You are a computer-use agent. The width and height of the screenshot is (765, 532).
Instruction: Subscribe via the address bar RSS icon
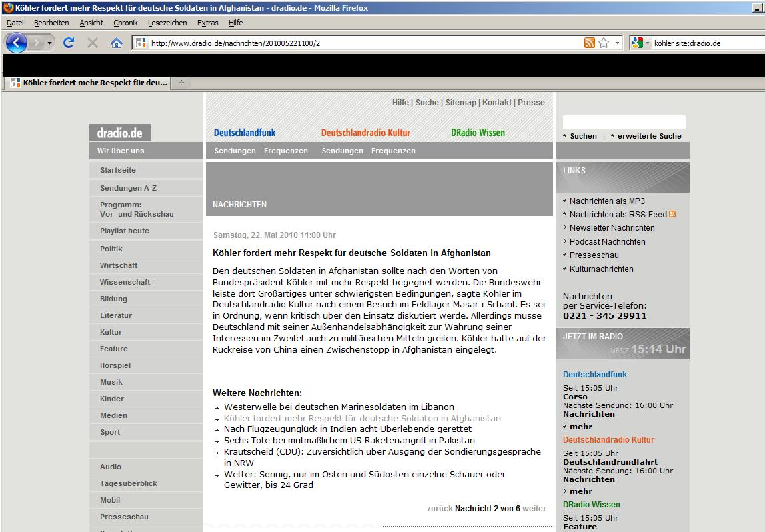pyautogui.click(x=590, y=43)
